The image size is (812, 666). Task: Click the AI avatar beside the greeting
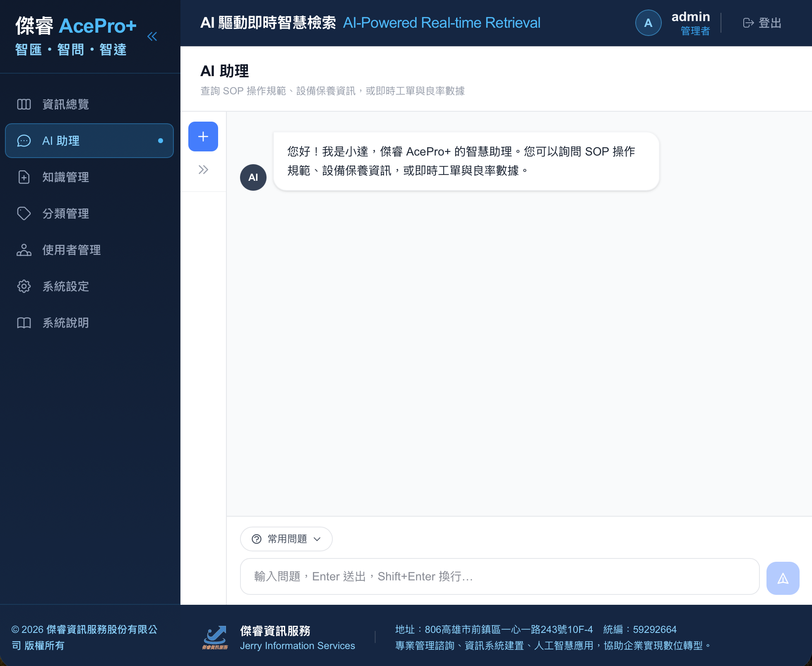(x=253, y=177)
